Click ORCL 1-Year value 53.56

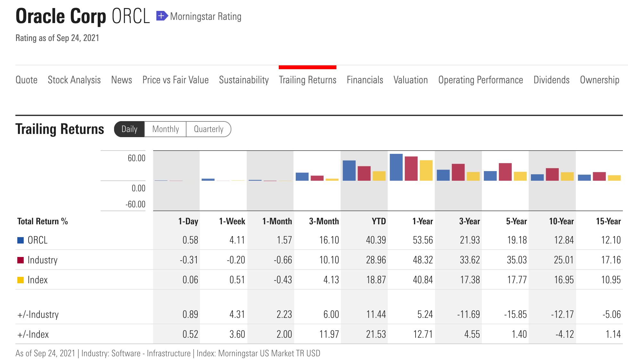423,240
